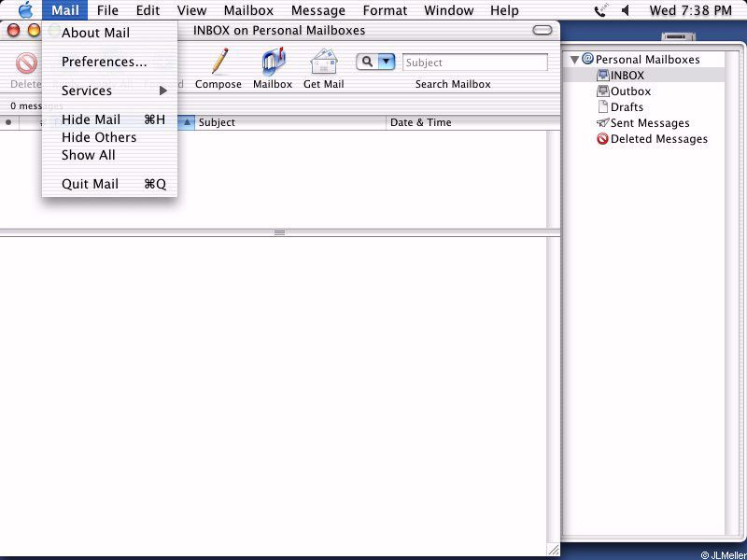Click the Compose pencil icon

(219, 62)
